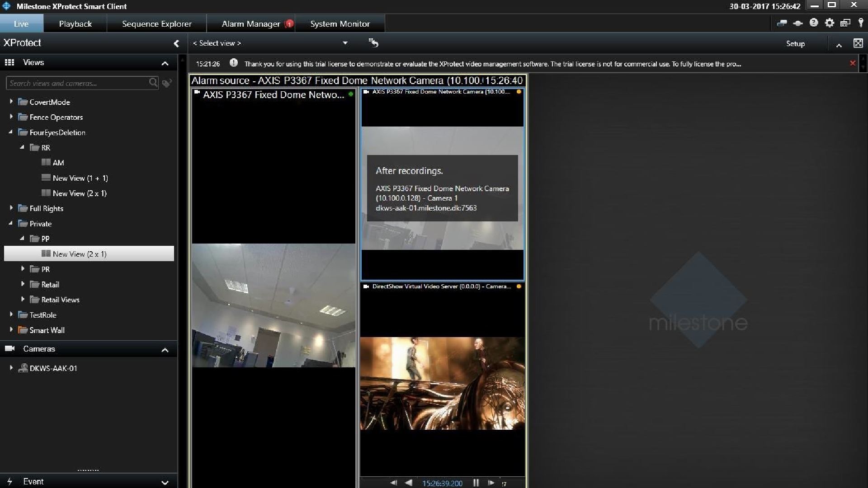
Task: Select the Private folder
Action: point(40,224)
